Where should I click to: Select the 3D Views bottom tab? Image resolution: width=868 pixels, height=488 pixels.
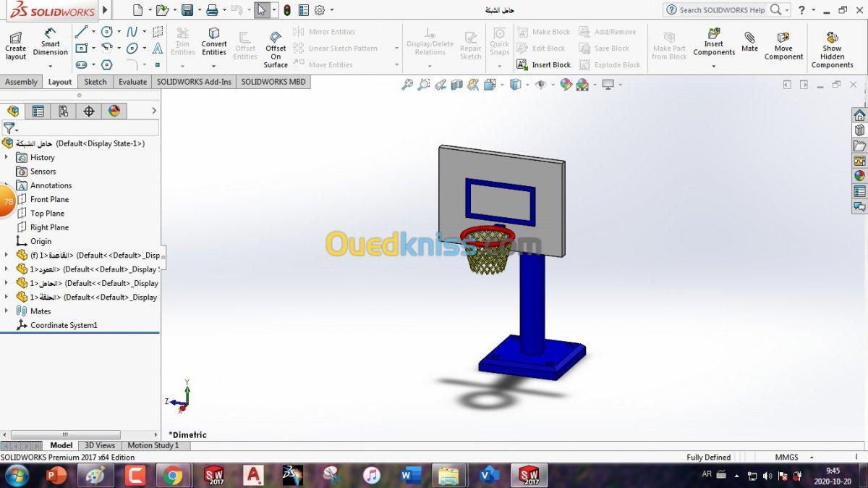pyautogui.click(x=100, y=445)
